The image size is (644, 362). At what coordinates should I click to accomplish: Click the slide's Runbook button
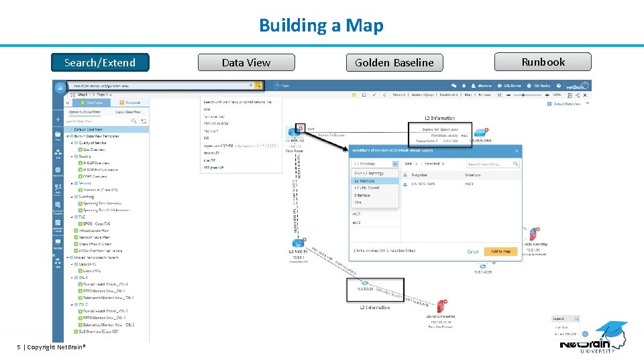543,62
